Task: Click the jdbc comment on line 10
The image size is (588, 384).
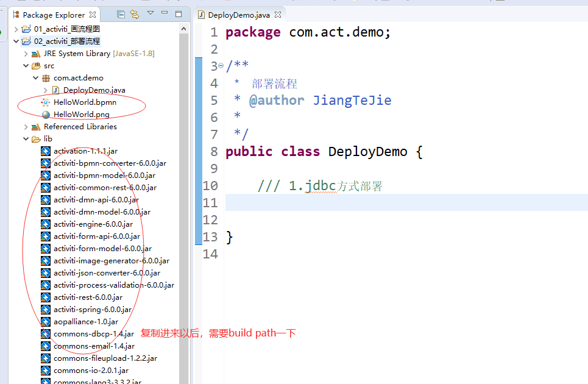Action: click(321, 186)
